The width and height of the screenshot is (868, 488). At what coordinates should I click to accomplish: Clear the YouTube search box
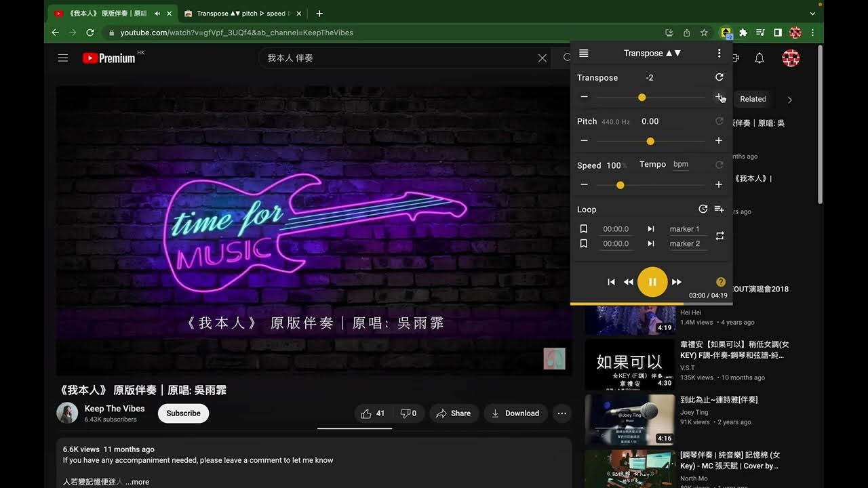[542, 58]
